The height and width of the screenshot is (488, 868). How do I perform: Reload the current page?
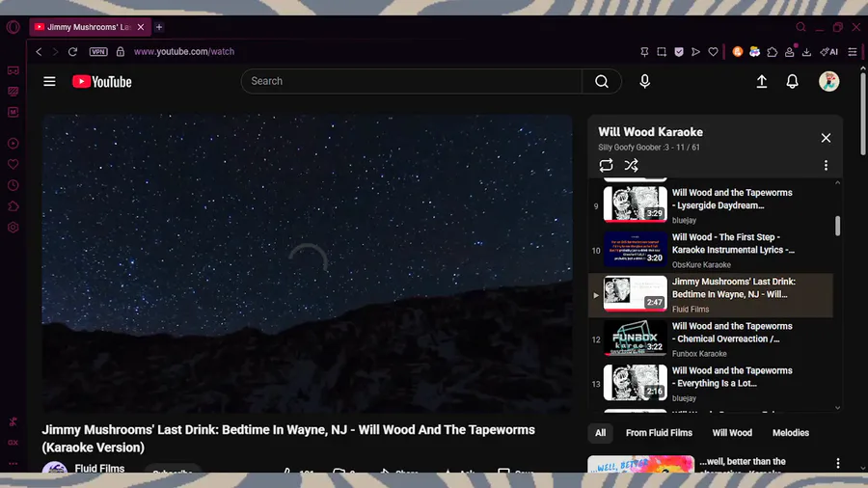pyautogui.click(x=72, y=51)
